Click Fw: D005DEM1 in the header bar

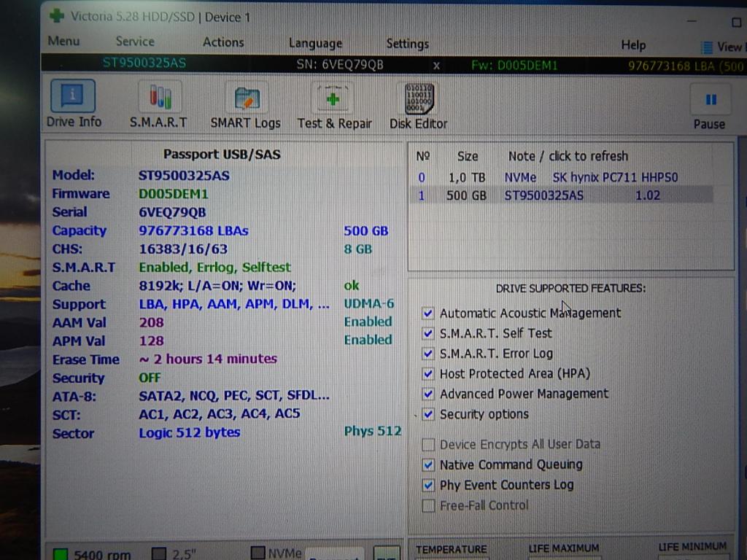(514, 65)
